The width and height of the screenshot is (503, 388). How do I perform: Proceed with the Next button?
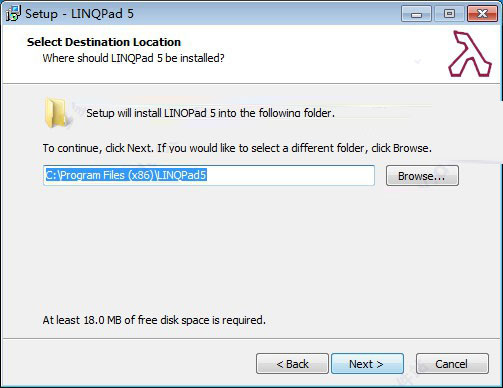coord(367,364)
